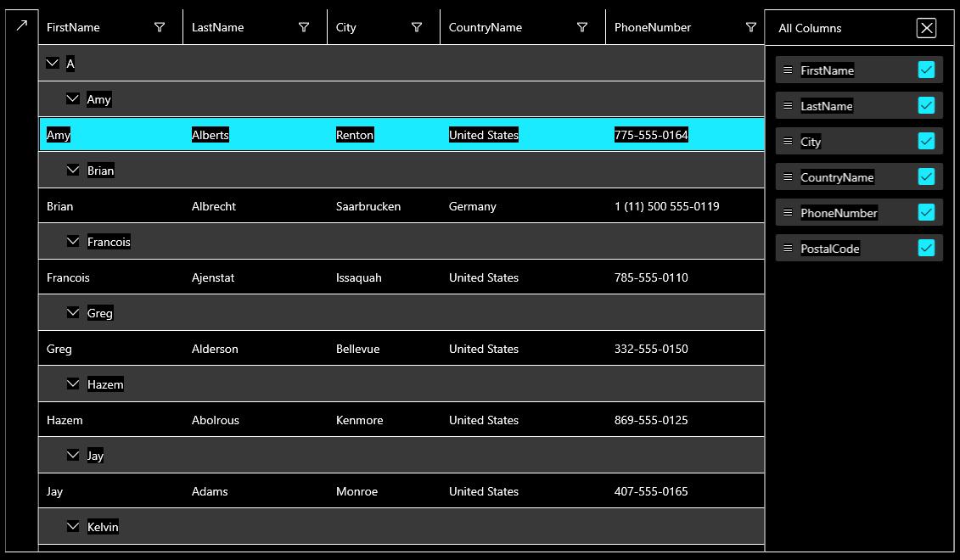
Task: Toggle the CountryName column checkbox
Action: (x=926, y=176)
